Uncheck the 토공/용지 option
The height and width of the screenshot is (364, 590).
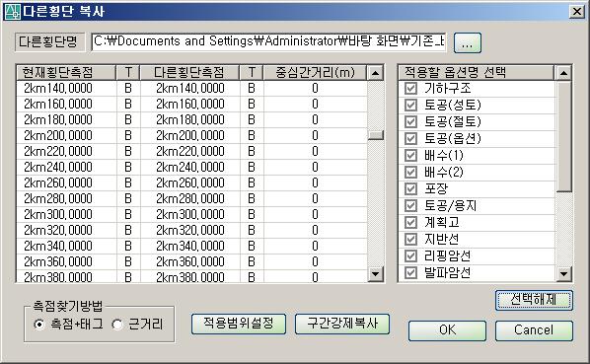coord(410,206)
